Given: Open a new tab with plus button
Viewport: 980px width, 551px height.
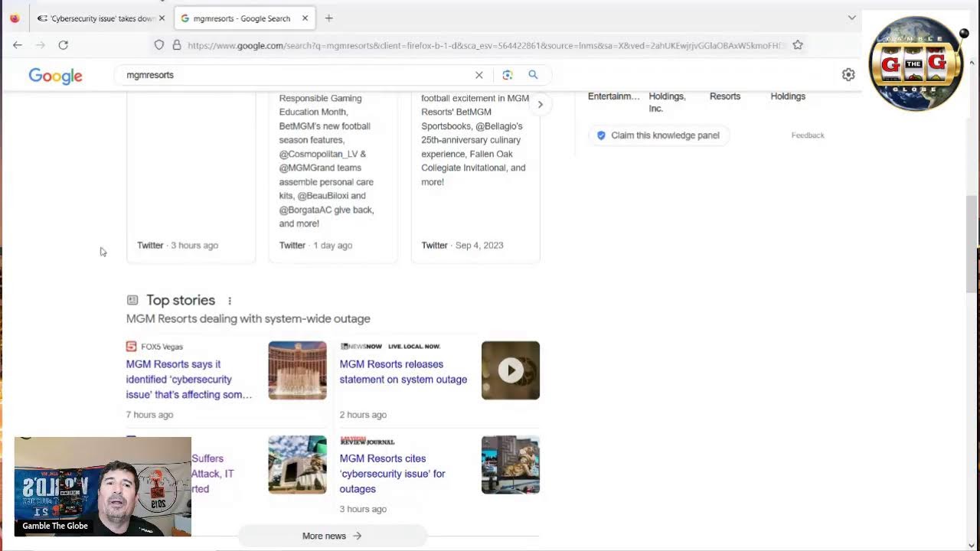Looking at the screenshot, I should pos(328,18).
